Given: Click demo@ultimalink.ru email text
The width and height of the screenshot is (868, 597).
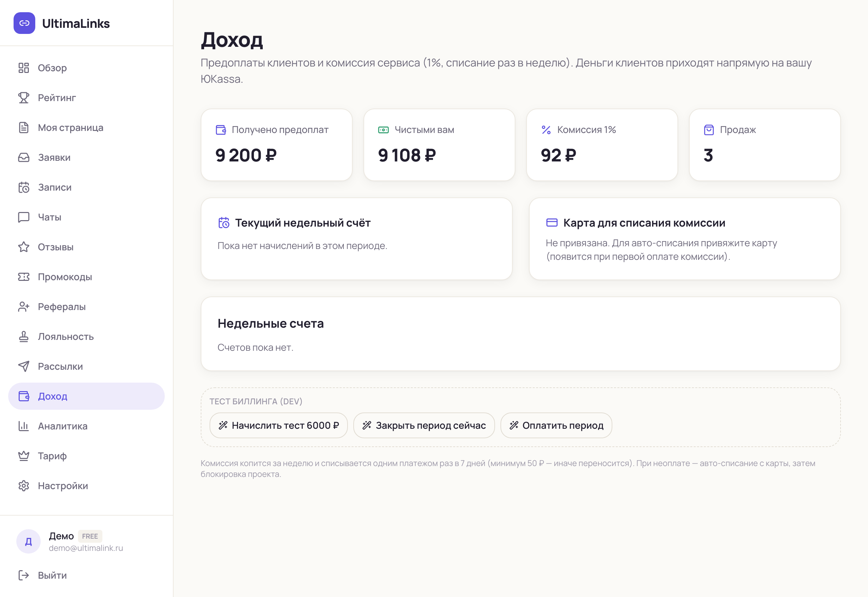Looking at the screenshot, I should tap(86, 548).
